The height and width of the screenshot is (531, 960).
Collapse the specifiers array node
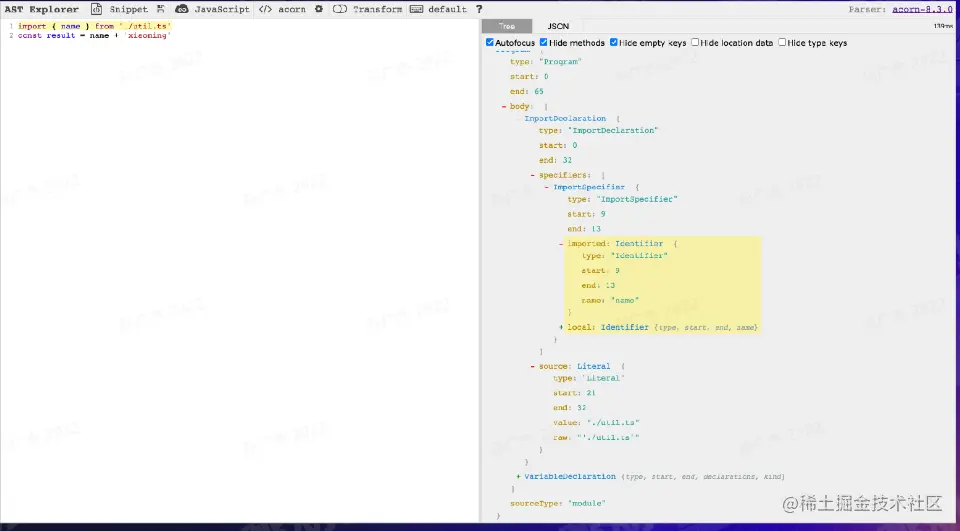point(533,175)
